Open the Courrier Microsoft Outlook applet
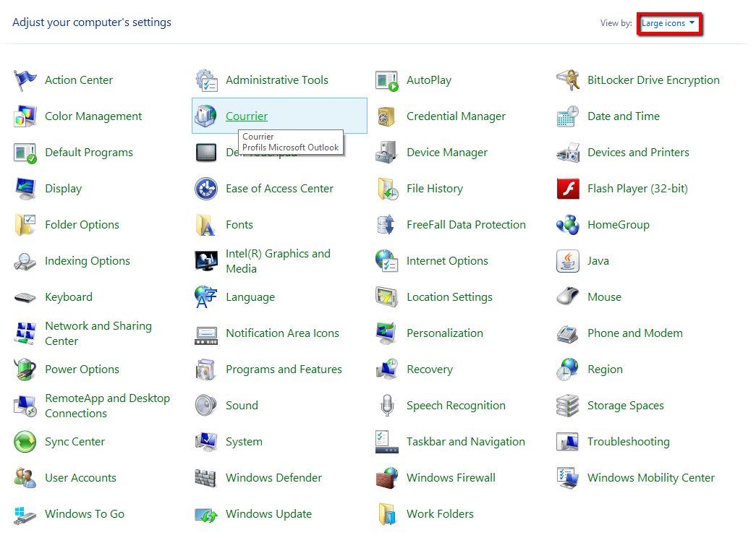756x538 pixels. click(x=246, y=116)
